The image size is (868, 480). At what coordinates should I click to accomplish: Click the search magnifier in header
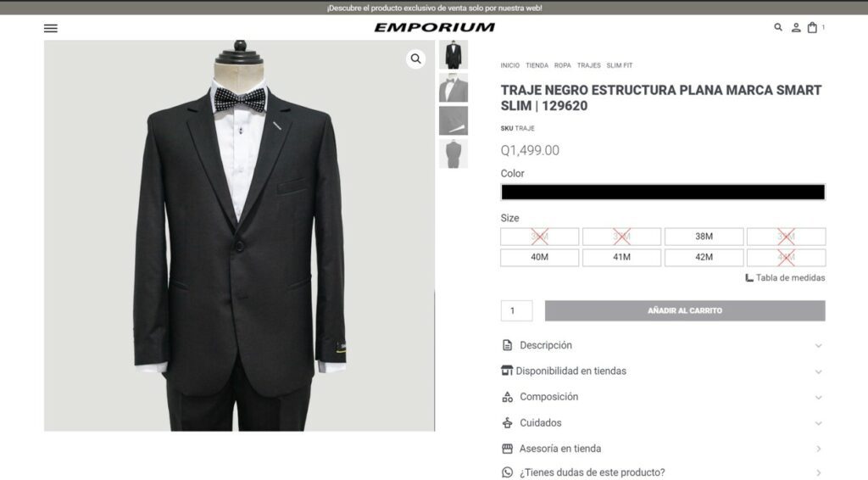pyautogui.click(x=778, y=27)
